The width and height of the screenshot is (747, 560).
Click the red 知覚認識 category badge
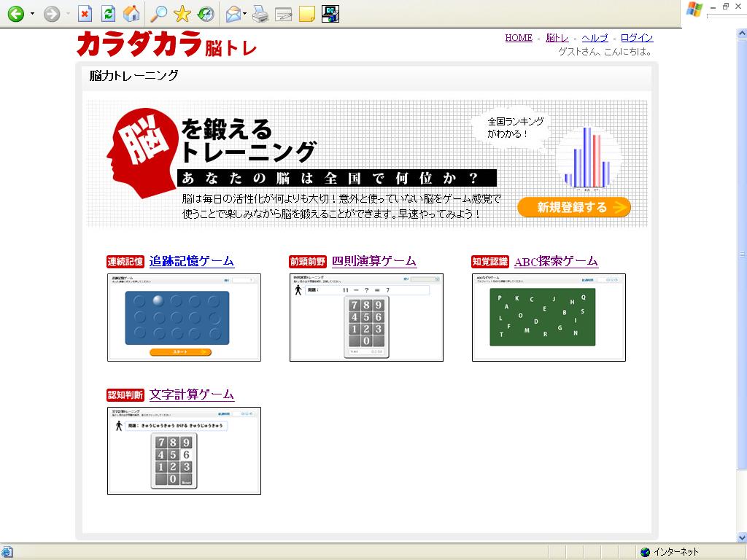point(490,262)
